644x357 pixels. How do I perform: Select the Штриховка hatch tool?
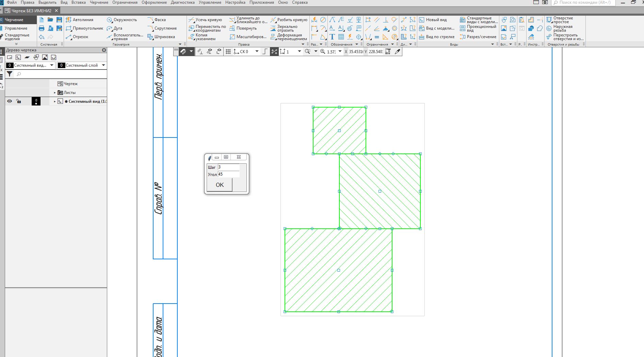coord(161,37)
